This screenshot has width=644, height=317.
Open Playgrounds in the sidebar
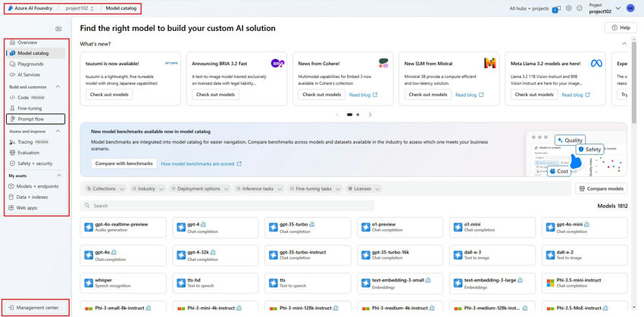[30, 64]
